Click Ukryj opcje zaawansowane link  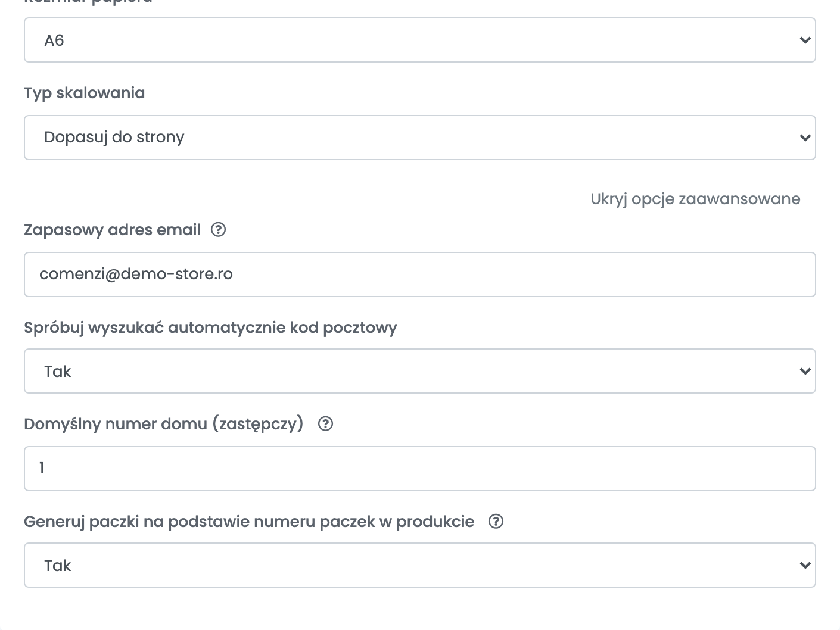695,199
